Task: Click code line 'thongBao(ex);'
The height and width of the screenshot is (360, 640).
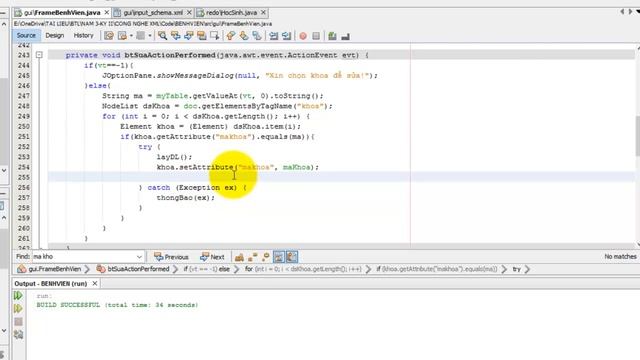Action: point(186,198)
